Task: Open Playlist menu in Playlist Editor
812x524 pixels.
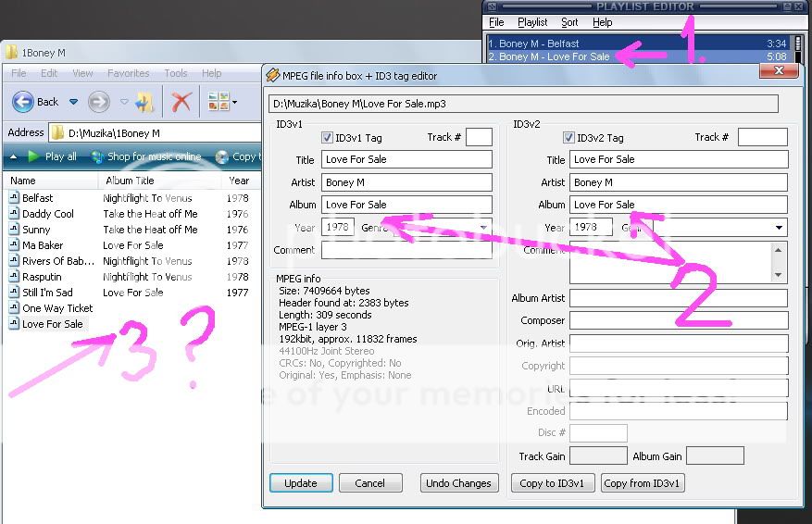Action: click(x=532, y=22)
